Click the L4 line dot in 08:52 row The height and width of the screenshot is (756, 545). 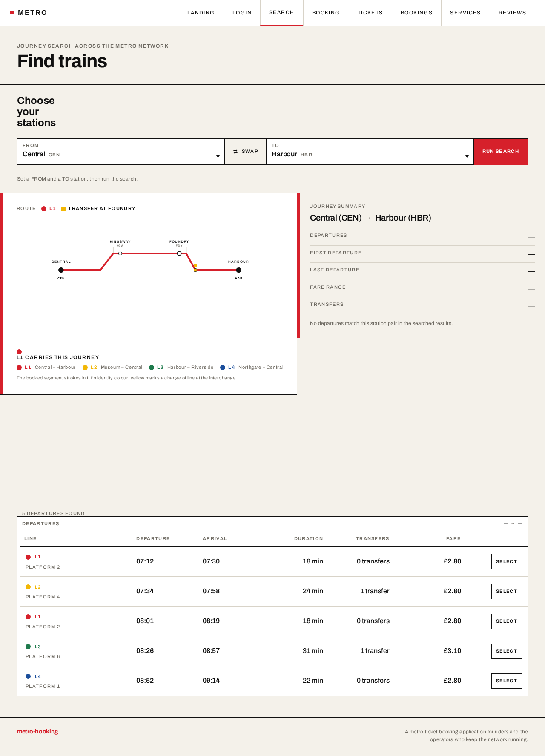click(28, 676)
